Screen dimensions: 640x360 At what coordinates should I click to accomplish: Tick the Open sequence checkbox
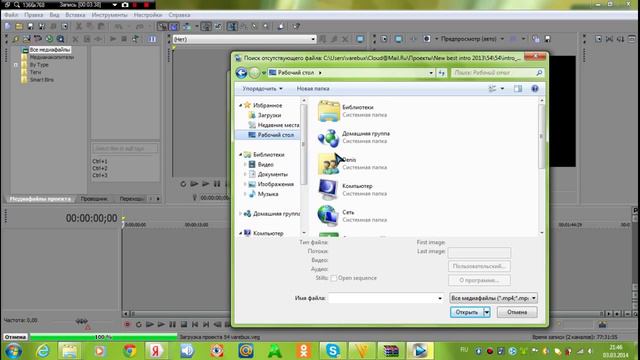click(333, 278)
